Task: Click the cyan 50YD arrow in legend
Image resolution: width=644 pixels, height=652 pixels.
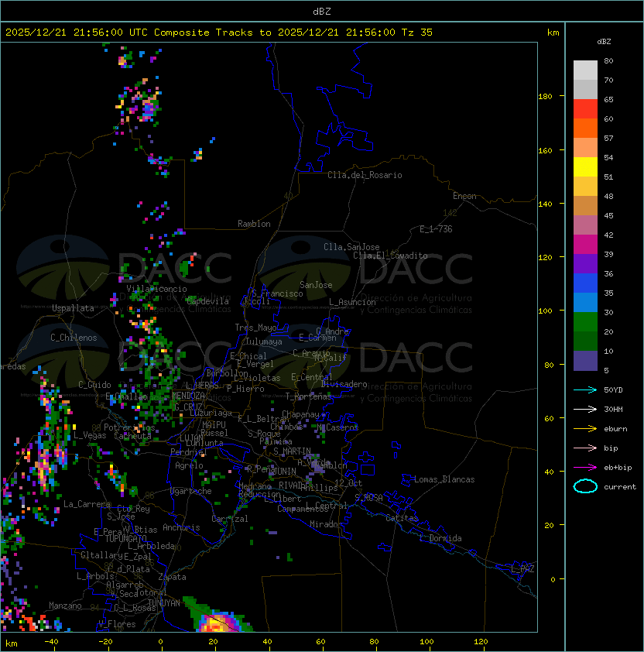Action: pyautogui.click(x=585, y=390)
